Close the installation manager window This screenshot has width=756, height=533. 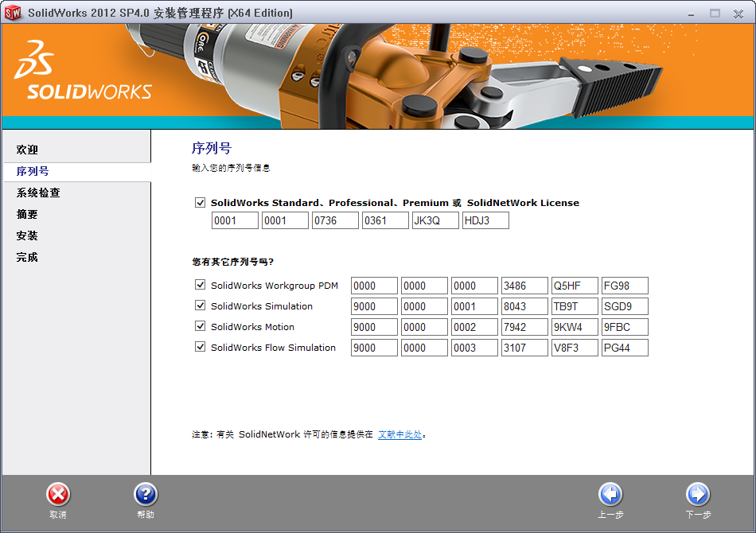[x=738, y=14]
